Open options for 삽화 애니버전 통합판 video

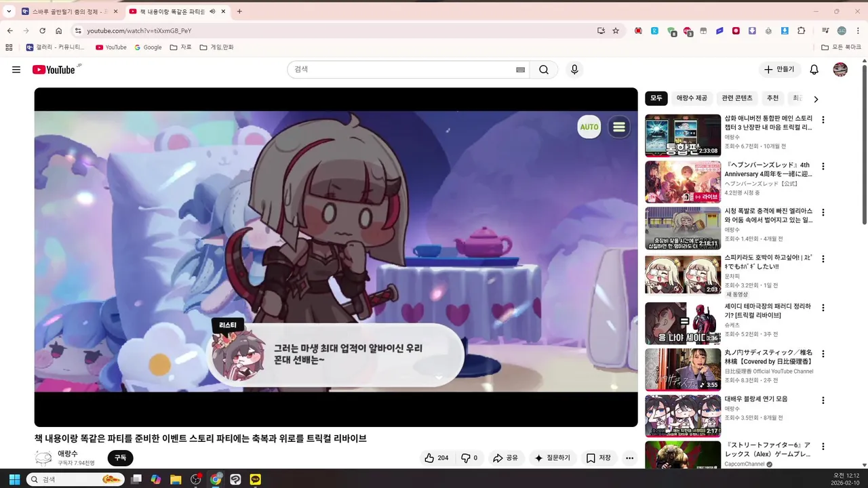(x=823, y=120)
